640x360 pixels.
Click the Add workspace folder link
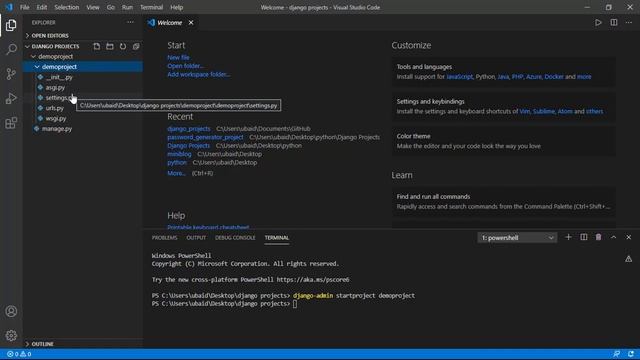(x=199, y=74)
